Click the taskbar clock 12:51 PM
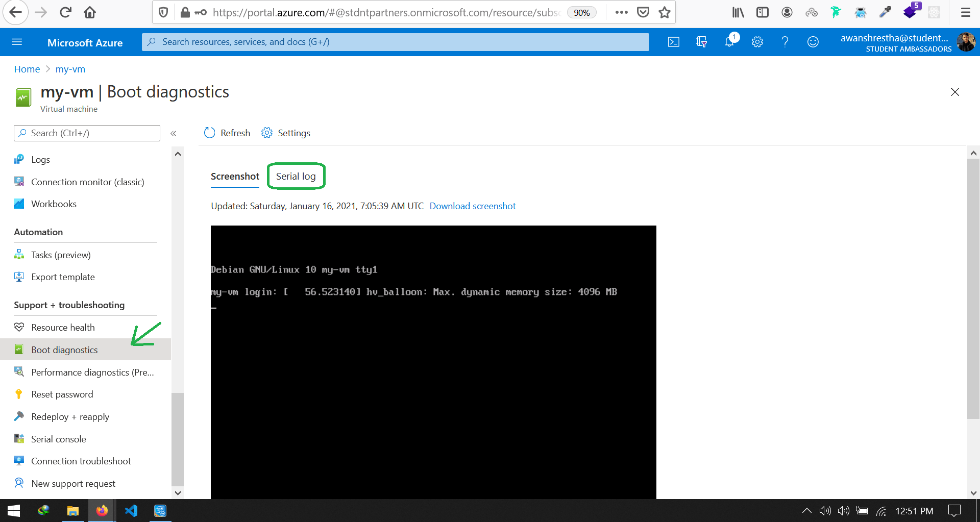This screenshot has height=522, width=980. tap(914, 511)
